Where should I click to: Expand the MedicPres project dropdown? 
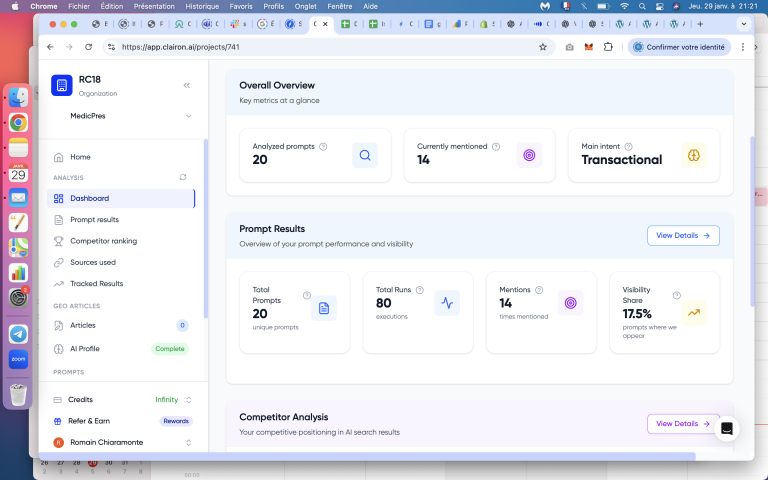[x=189, y=116]
